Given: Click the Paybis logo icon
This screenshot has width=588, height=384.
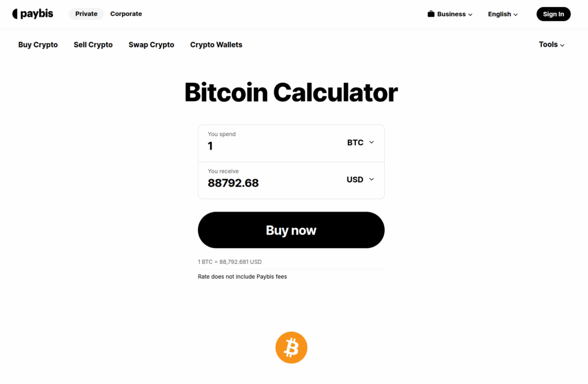Looking at the screenshot, I should tap(16, 13).
